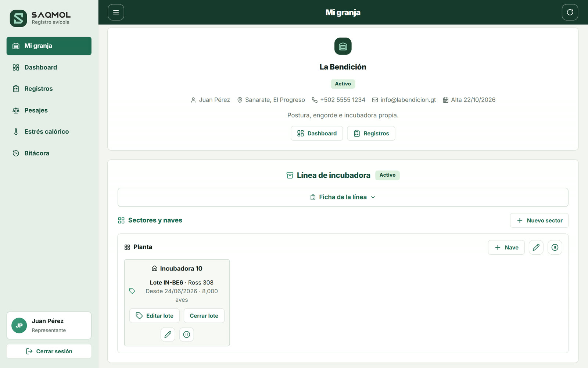
Task: Edit the Planta sector with pencil icon
Action: (x=536, y=247)
